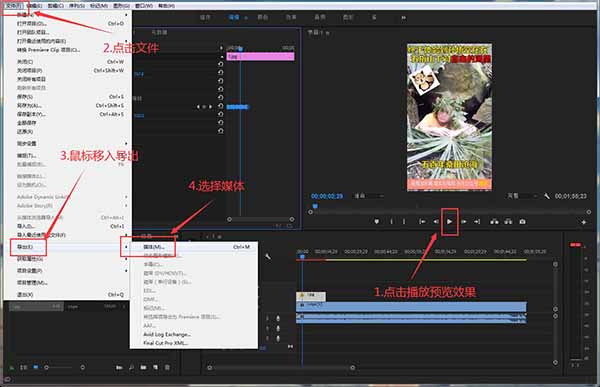Switch to the 音频 workspace tab
This screenshot has width=600, height=387.
click(320, 18)
